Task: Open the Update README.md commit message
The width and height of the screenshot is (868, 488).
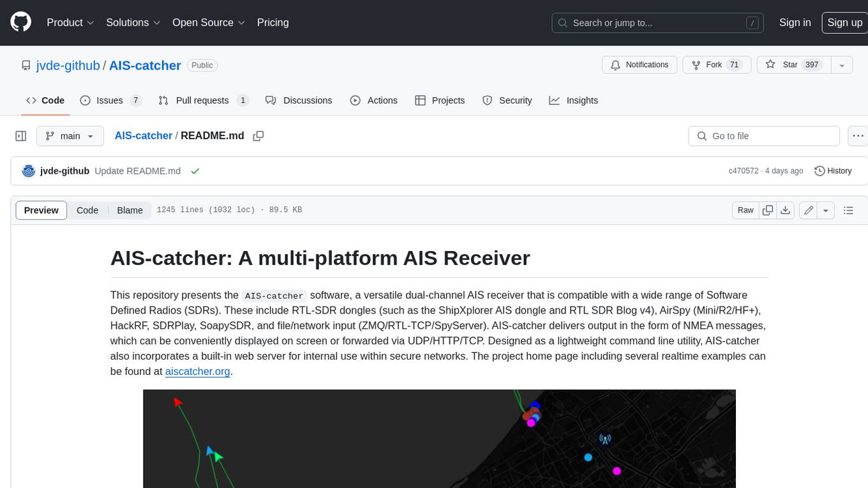Action: point(137,171)
